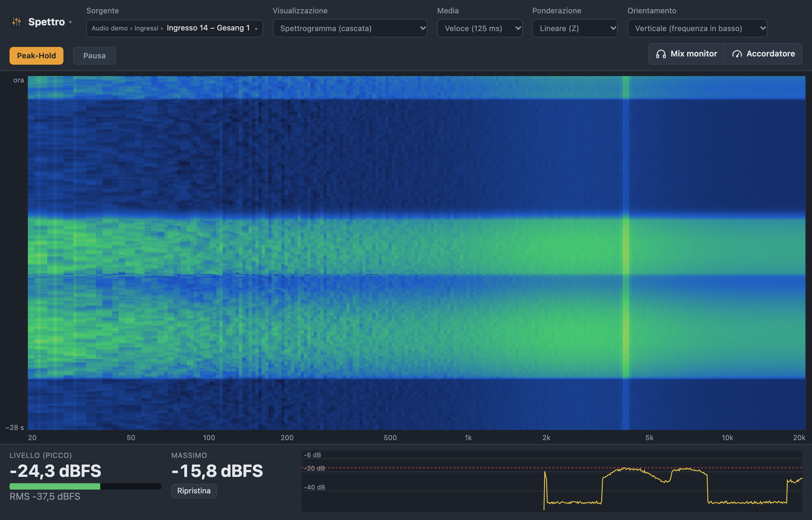Click the Ingressi breadcrumb
Screen dimensions: 812x520
tap(146, 28)
